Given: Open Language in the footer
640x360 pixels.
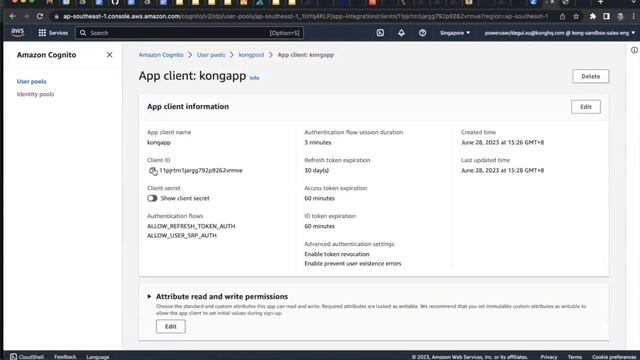Looking at the screenshot, I should (x=98, y=357).
